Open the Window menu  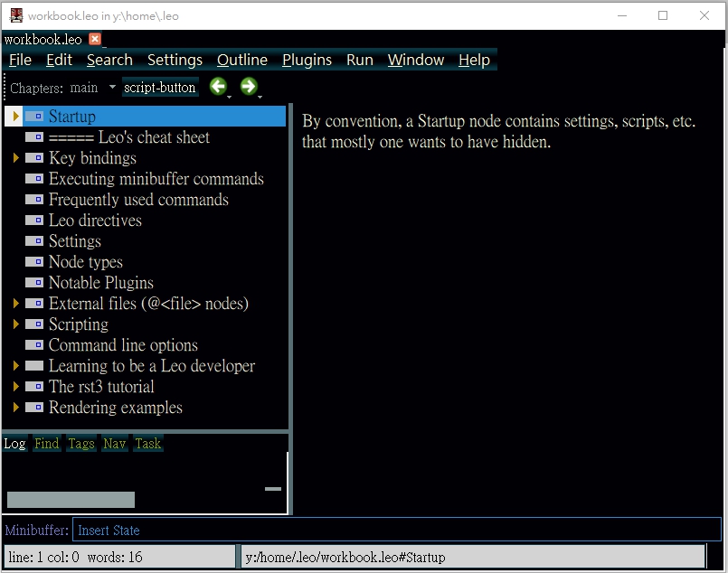point(416,60)
